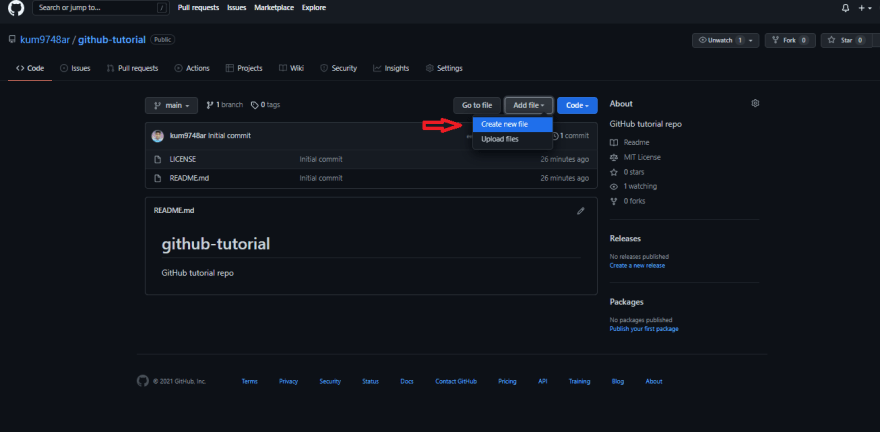Image resolution: width=880 pixels, height=432 pixels.
Task: Open the repository Settings tab
Action: (444, 68)
